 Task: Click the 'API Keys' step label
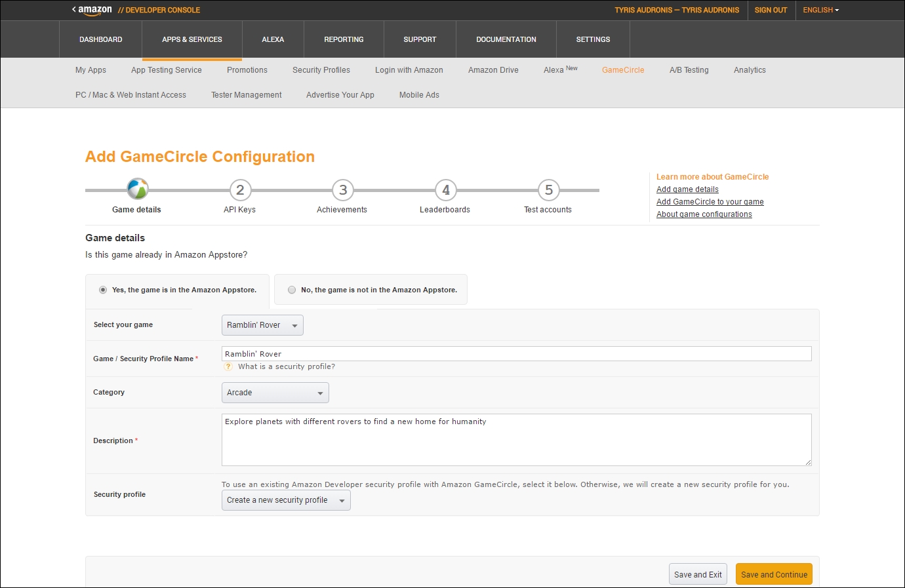pyautogui.click(x=239, y=210)
